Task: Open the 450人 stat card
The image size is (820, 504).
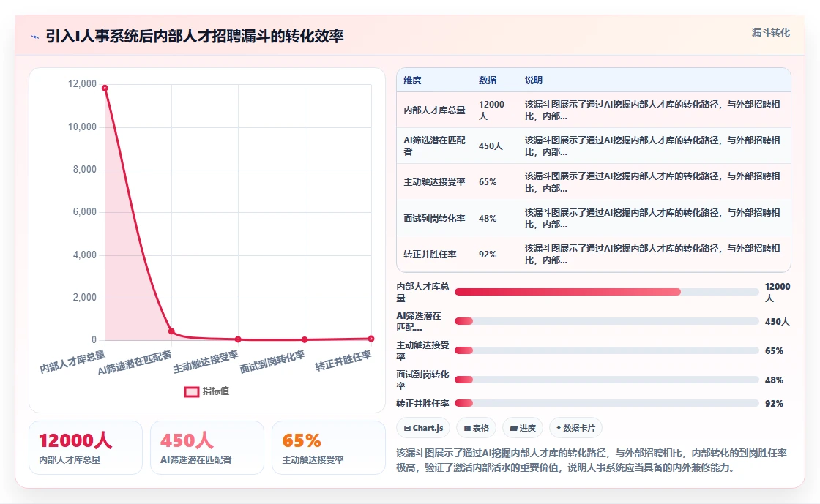Action: 207,448
